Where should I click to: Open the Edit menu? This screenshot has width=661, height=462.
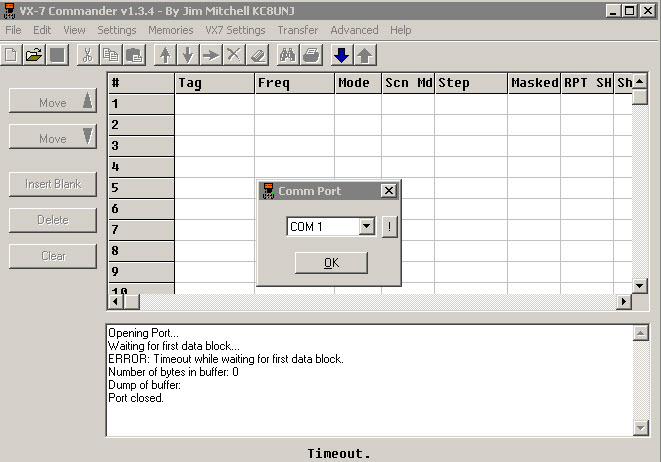(42, 30)
